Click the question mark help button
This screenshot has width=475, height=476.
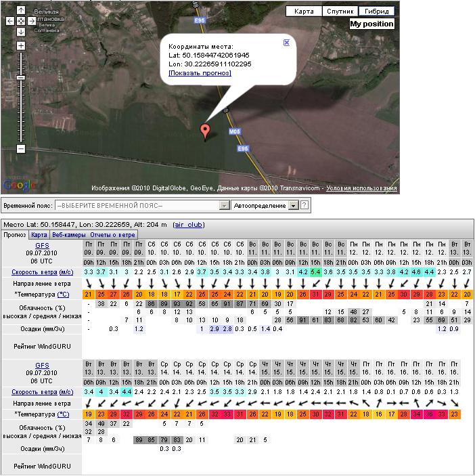coord(304,205)
